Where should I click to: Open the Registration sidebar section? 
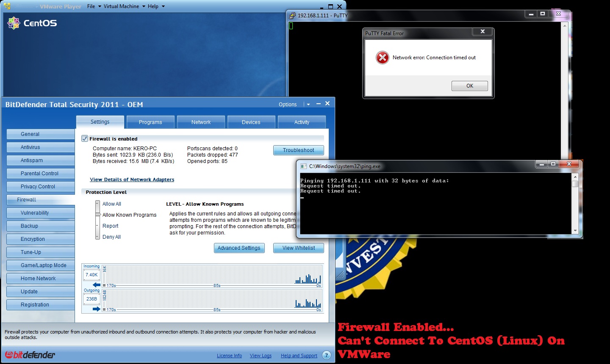coord(41,305)
